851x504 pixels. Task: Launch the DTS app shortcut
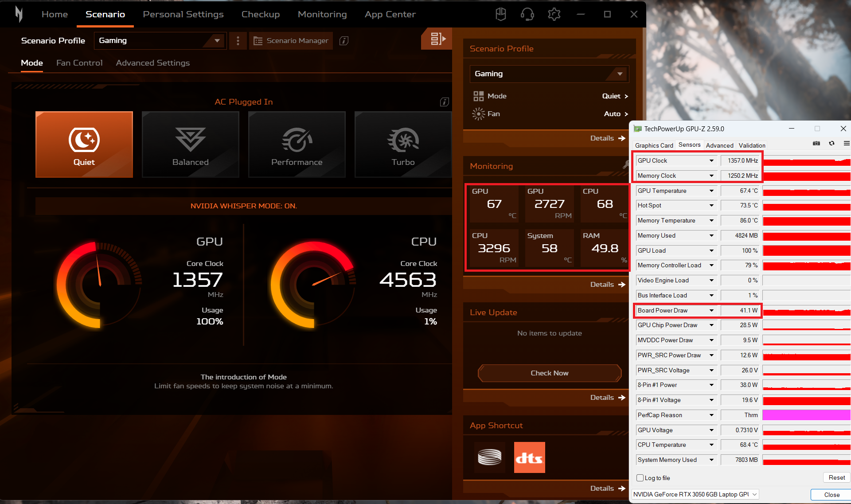[530, 457]
